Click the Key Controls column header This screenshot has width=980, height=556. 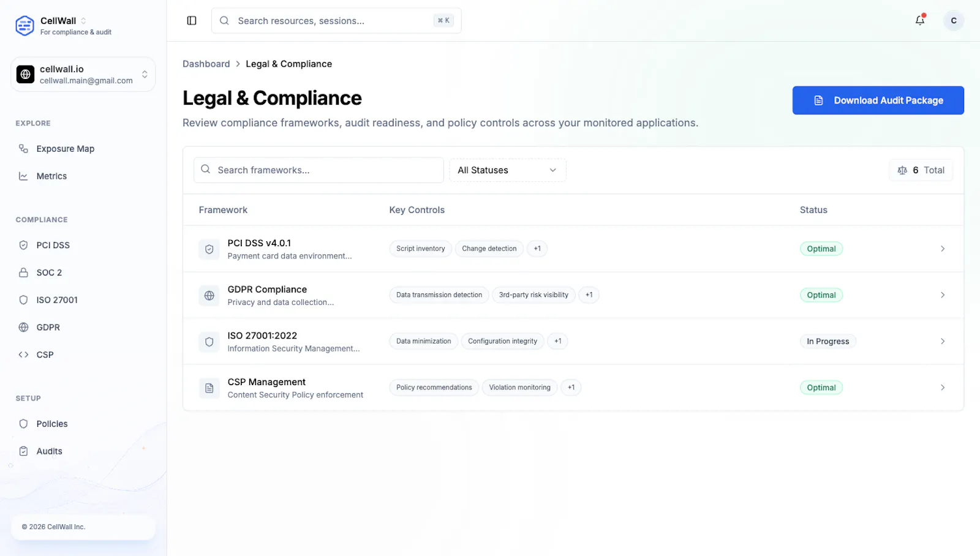tap(417, 210)
